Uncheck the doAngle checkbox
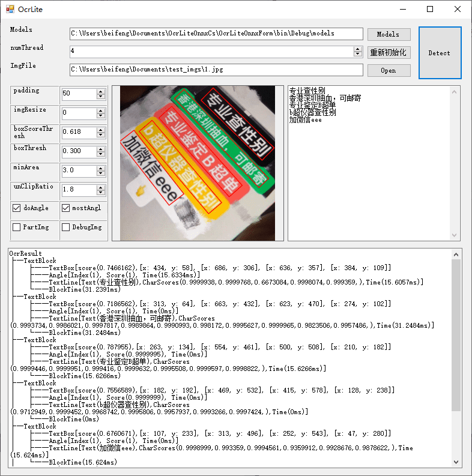 (x=17, y=208)
